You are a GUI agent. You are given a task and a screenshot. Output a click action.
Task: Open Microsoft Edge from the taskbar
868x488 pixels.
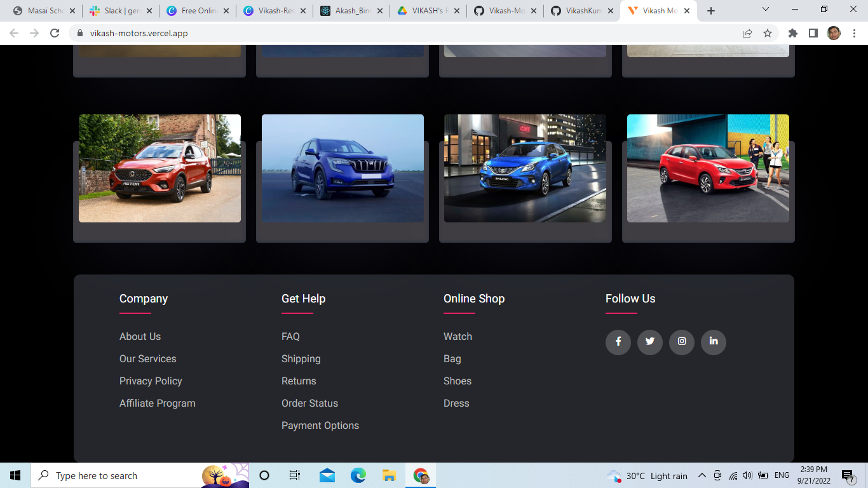tap(358, 475)
